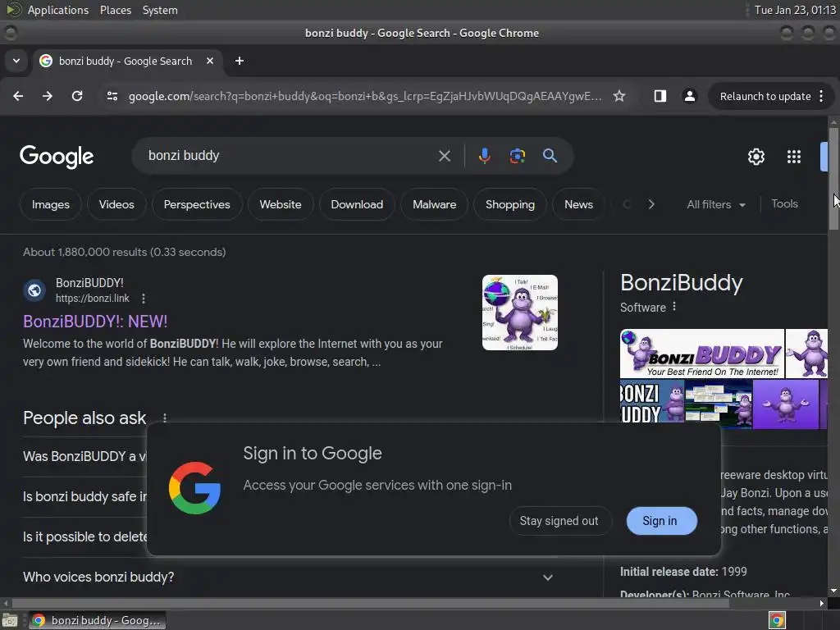Screen dimensions: 840x630
Task: Expand 'Is it possible to delete' question
Action: tap(84, 536)
